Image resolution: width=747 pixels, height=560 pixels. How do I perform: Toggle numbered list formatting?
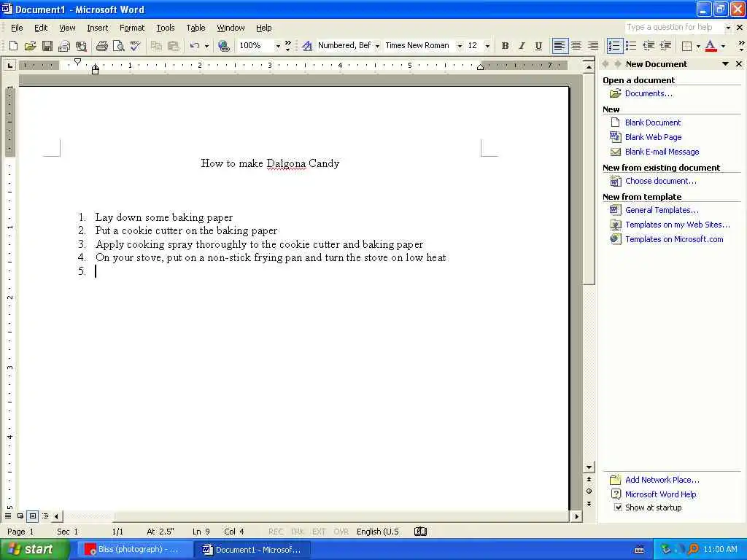(x=614, y=46)
